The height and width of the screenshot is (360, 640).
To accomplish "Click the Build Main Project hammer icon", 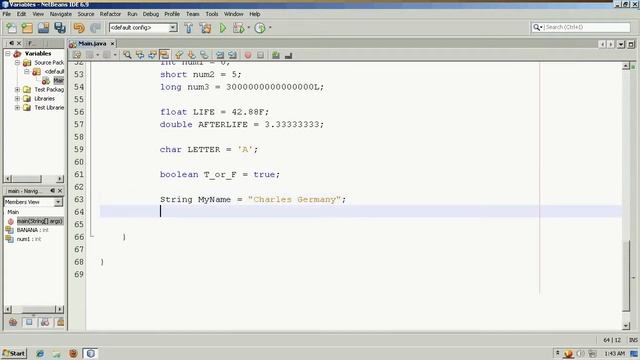I will pyautogui.click(x=189, y=28).
